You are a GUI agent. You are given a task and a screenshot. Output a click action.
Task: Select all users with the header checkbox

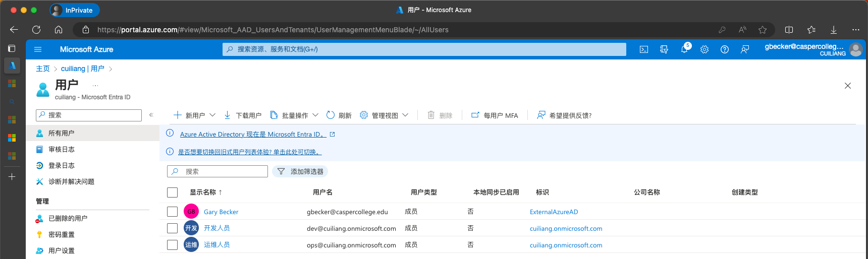click(x=172, y=192)
